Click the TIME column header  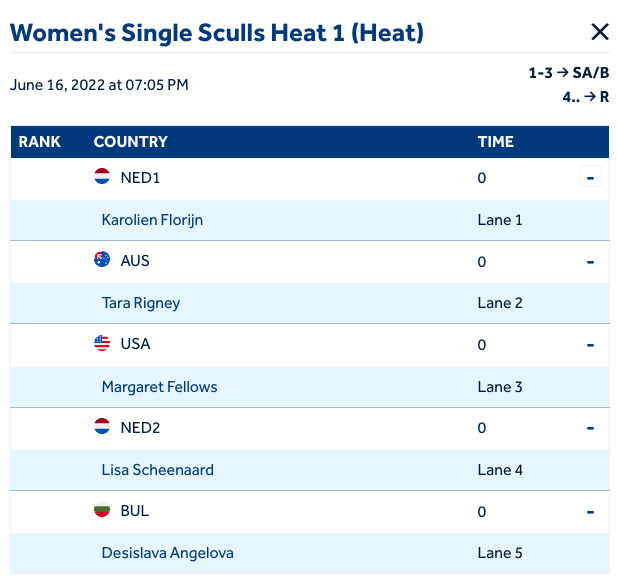pos(496,142)
